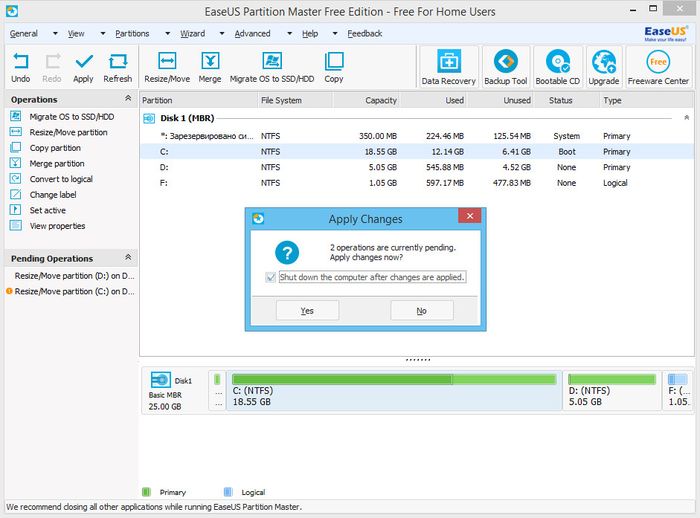Open Migrate OS to SSD/HDD toolbar tool
Viewport: 700px width, 518px height.
tap(272, 67)
